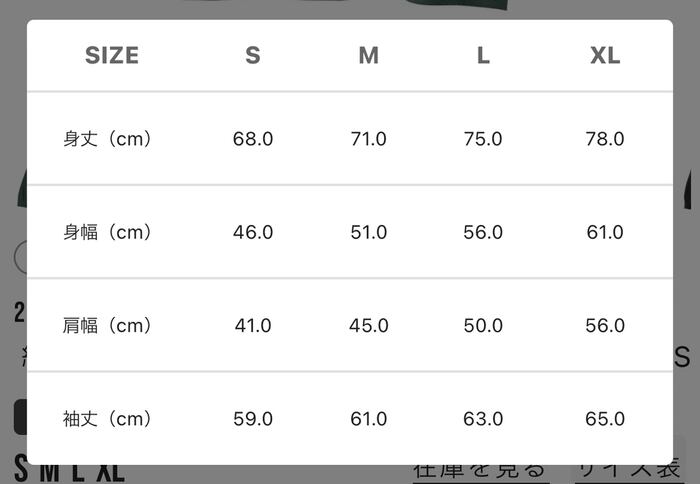Screen dimensions: 700x484
Task: Tap the 59.0 sleeve length cell
Action: 253,418
